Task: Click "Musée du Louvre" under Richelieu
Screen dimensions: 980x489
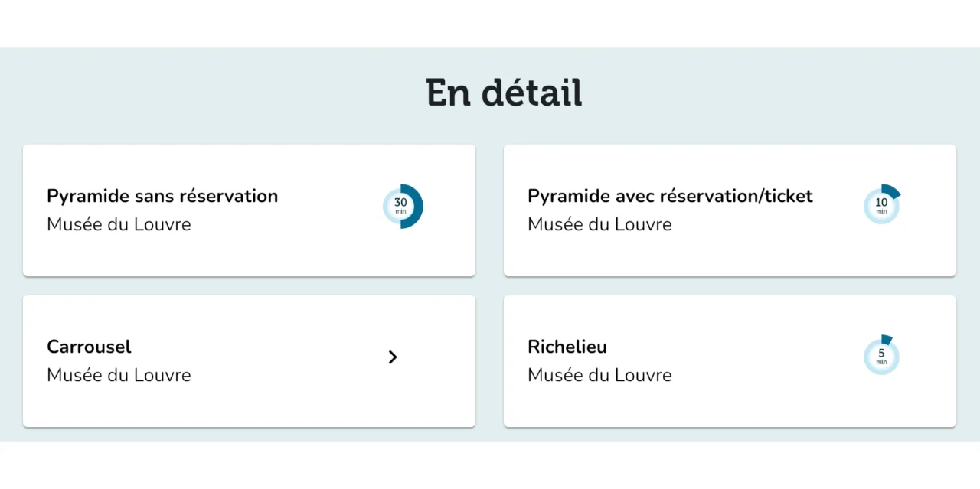Action: 599,375
